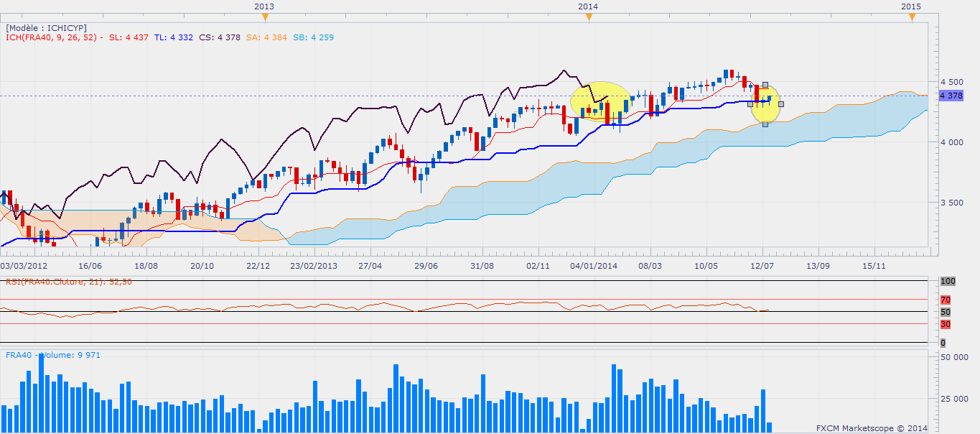Click the 13/09 date axis label

click(818, 265)
